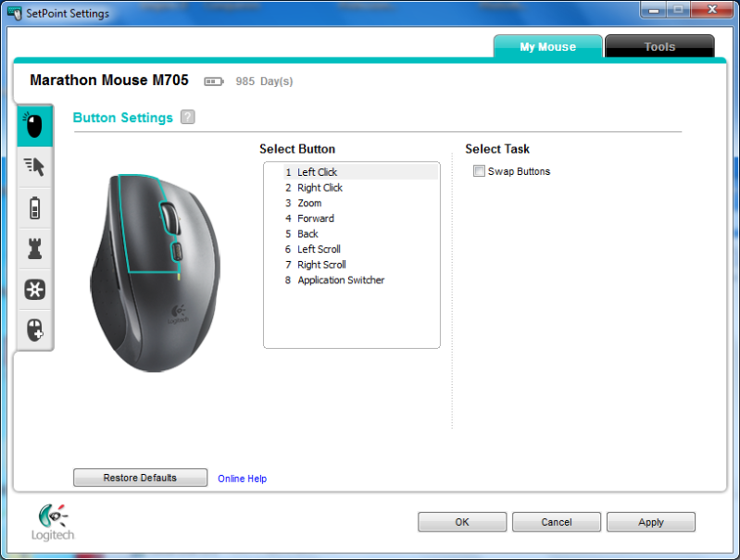Click the Restore Defaults button
Viewport: 740px width, 560px height.
pos(140,478)
